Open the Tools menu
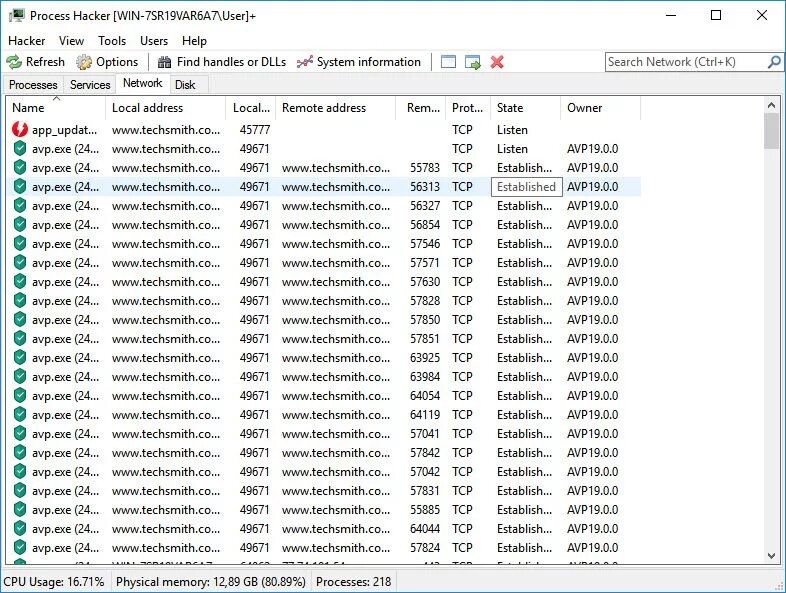 (112, 41)
